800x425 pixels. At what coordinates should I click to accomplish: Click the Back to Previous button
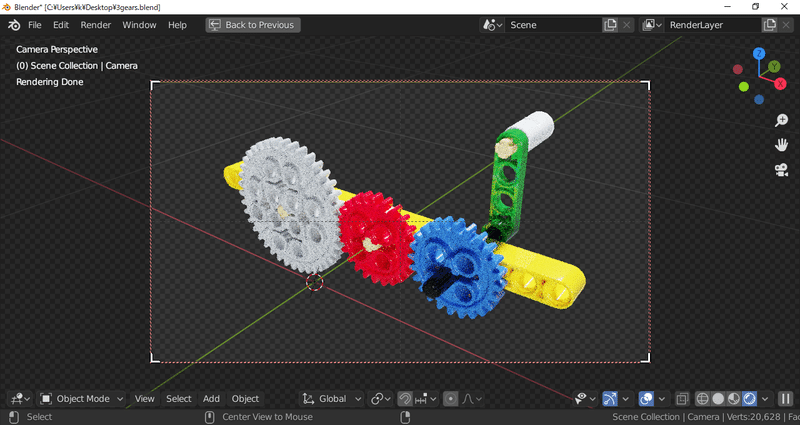[253, 25]
